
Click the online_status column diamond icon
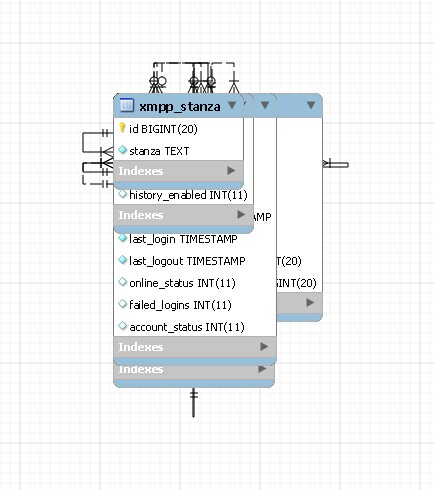pyautogui.click(x=123, y=282)
